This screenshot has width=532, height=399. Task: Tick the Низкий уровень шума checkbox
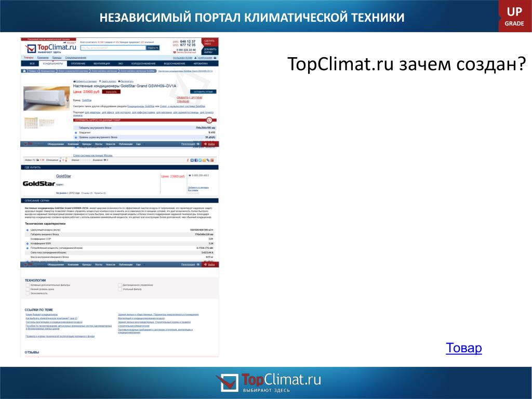28,289
